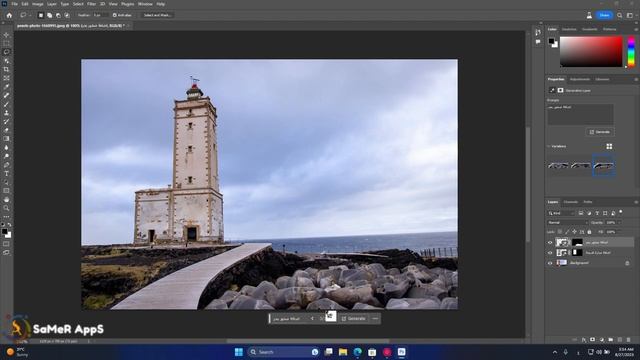Toggle lock position icon
Viewport: 640px width, 360px height.
pos(574,232)
